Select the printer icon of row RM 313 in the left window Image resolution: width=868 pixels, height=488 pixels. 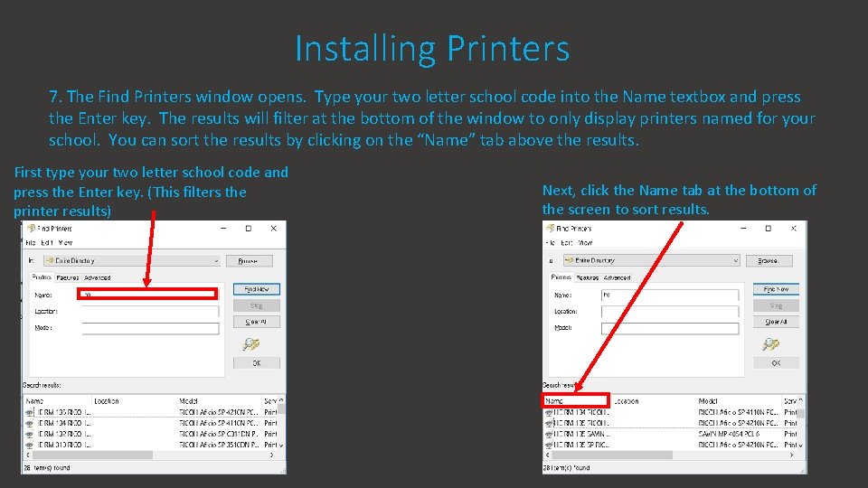point(29,445)
